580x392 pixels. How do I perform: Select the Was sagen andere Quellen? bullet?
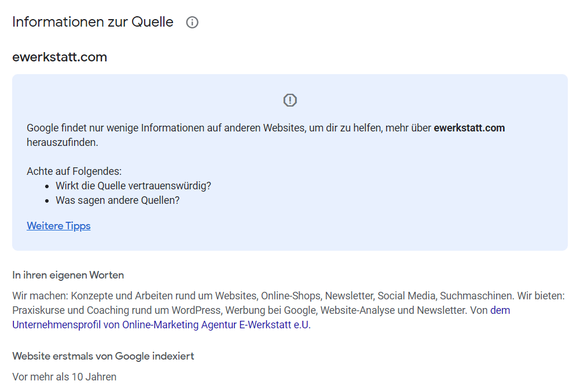[x=118, y=200]
